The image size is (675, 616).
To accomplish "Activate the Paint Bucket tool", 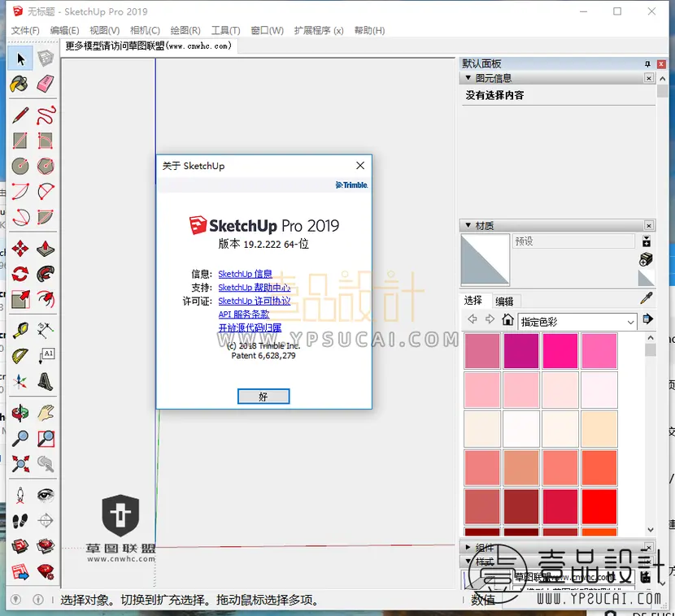I will [x=20, y=84].
